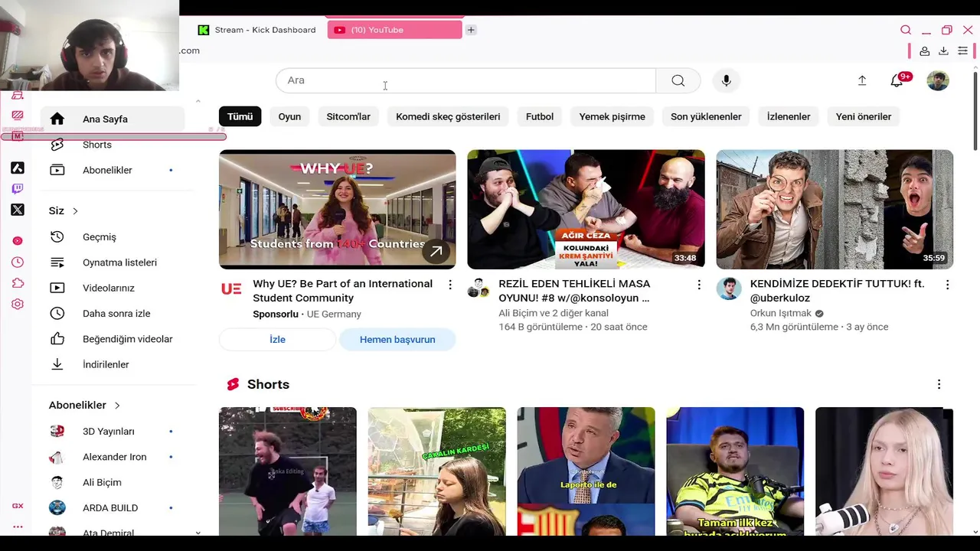Open the ARDA BUILD subscription

click(x=113, y=507)
